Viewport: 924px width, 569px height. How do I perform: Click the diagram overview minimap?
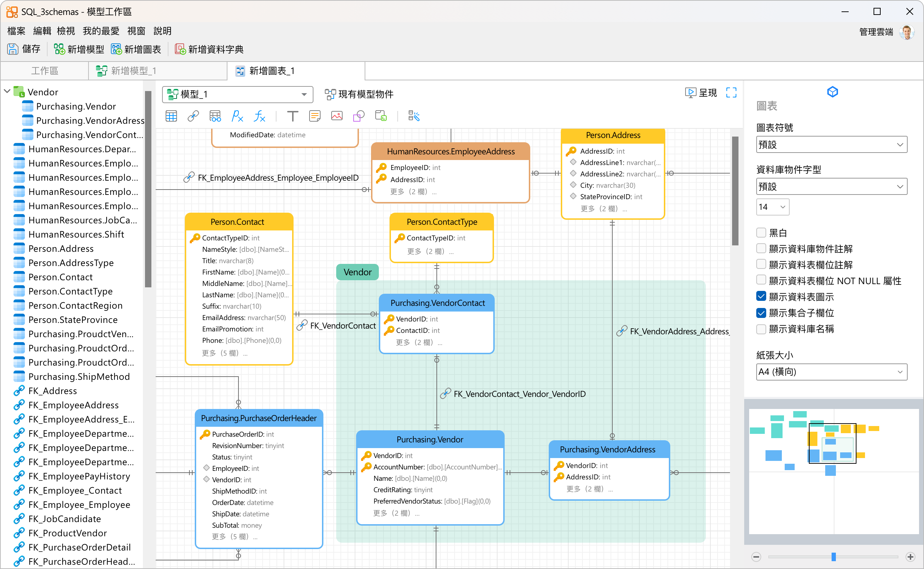(834, 471)
